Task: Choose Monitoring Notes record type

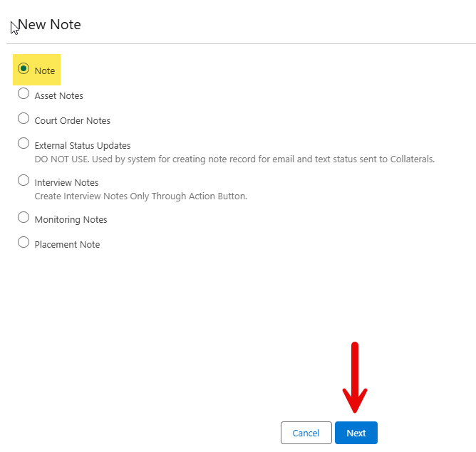Action: [24, 218]
